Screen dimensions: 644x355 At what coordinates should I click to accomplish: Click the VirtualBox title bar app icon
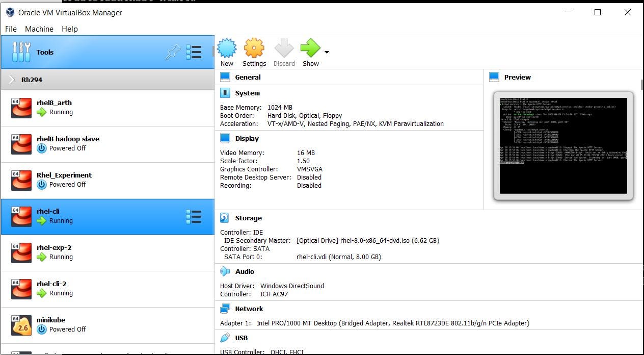10,12
